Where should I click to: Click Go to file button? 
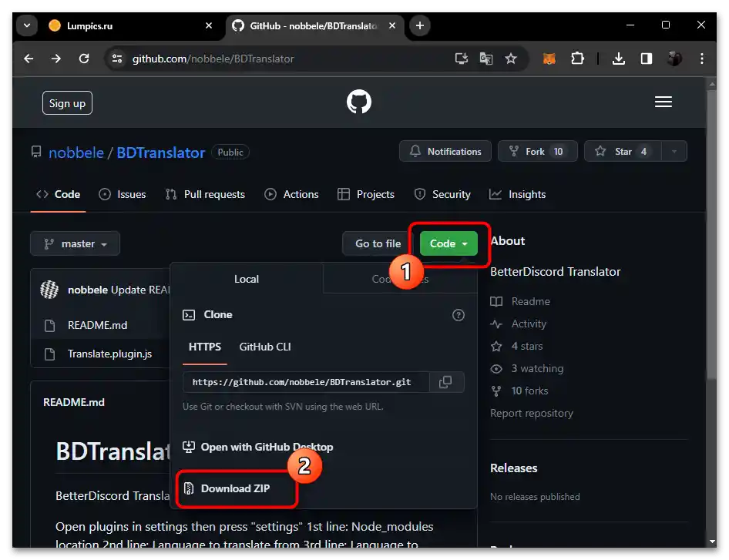pyautogui.click(x=378, y=243)
